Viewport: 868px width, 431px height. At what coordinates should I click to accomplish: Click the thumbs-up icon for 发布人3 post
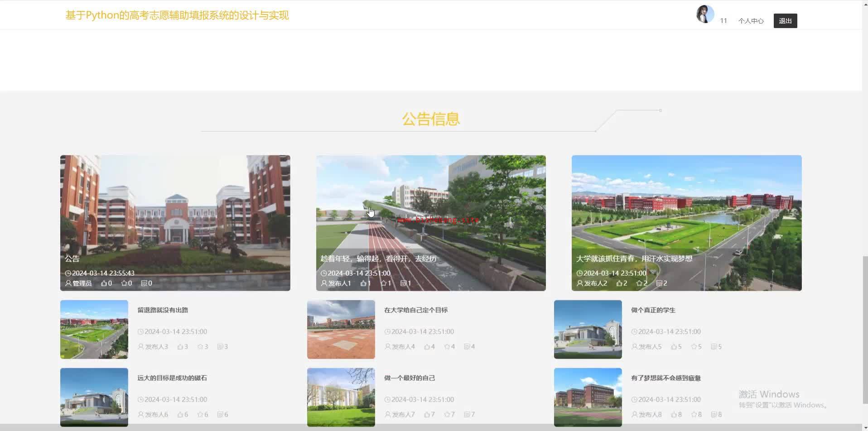(180, 347)
